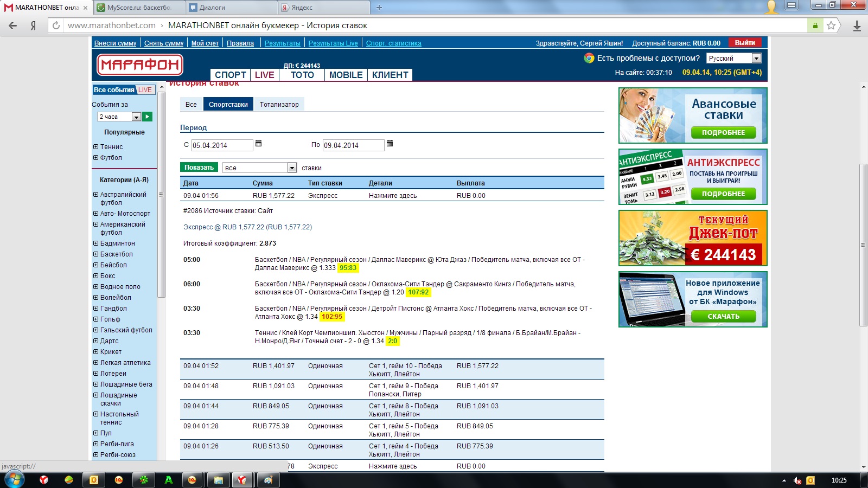Image resolution: width=868 pixels, height=488 pixels.
Task: Expand the Баскетбол category
Action: (x=95, y=254)
